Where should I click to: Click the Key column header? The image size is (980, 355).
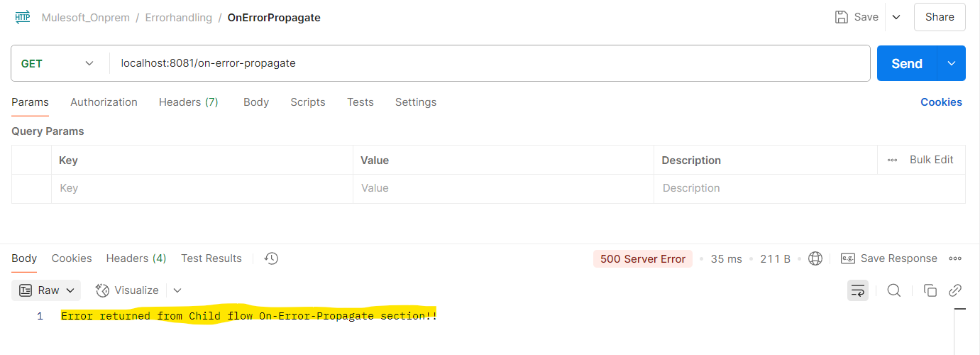(x=68, y=160)
